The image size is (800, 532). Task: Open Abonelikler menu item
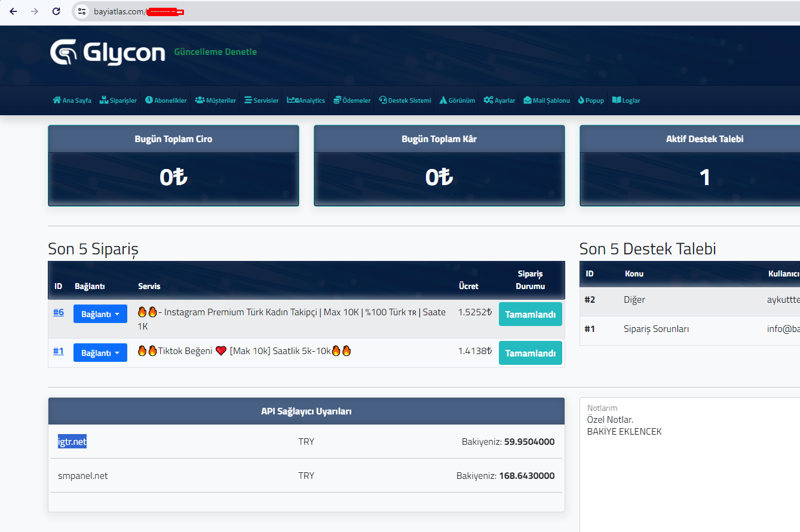165,100
